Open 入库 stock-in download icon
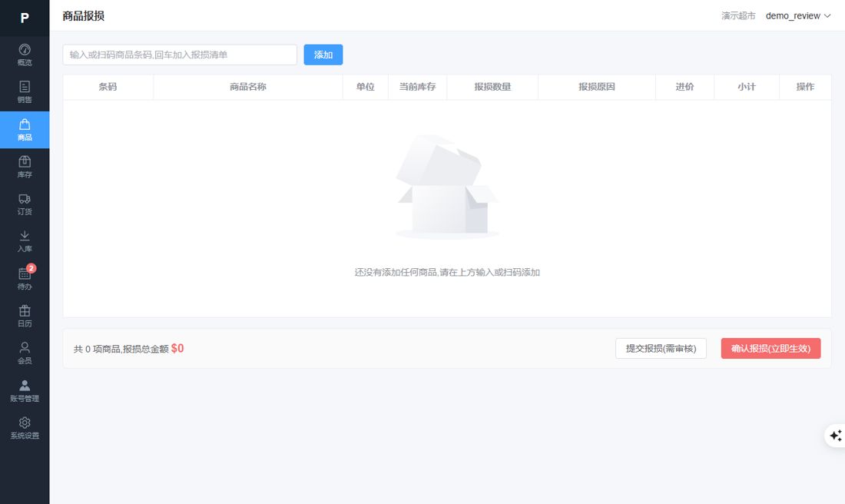Screen dimensions: 845x504 click(x=25, y=241)
